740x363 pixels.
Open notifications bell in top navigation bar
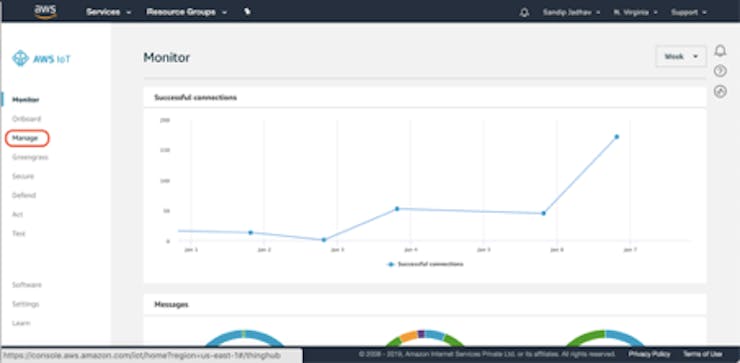(x=524, y=12)
